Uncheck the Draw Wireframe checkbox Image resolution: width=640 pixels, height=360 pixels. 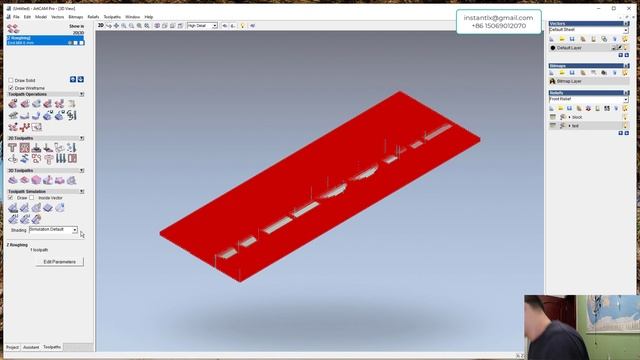point(11,88)
